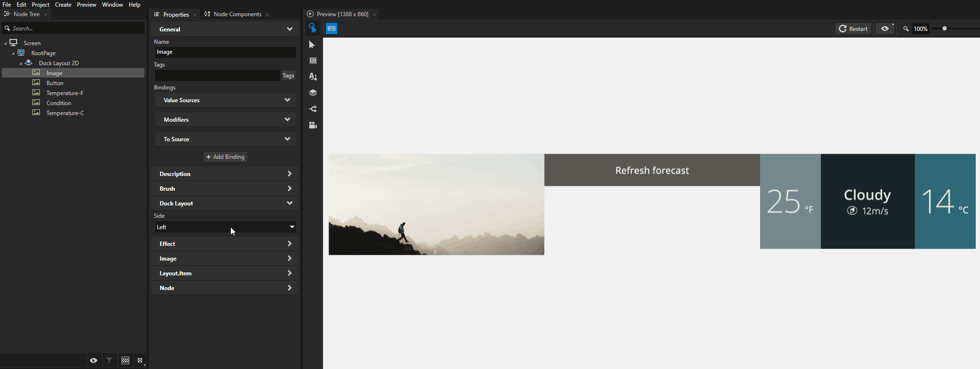
Task: Click the Add Binding button
Action: [226, 157]
